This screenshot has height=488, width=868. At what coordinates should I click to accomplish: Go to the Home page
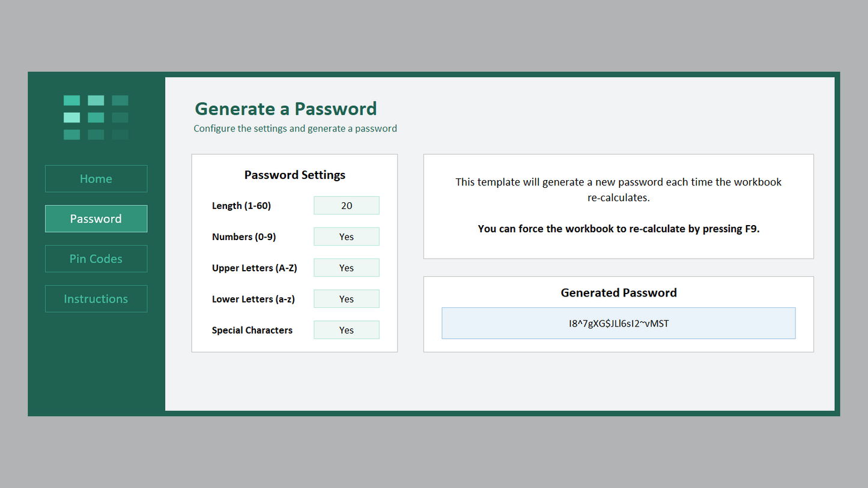(96, 179)
